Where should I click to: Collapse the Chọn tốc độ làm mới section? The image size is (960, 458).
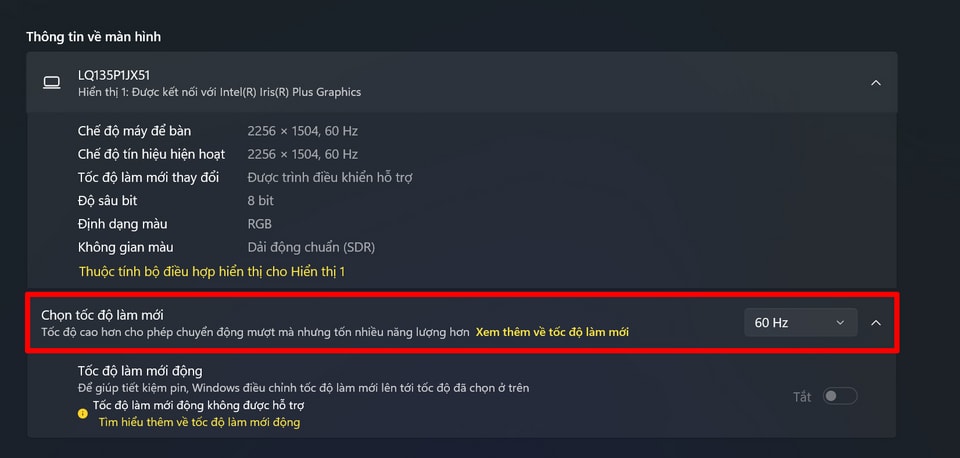point(876,323)
